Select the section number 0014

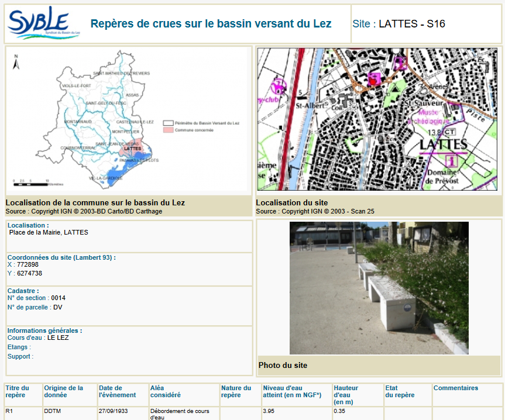(x=59, y=298)
